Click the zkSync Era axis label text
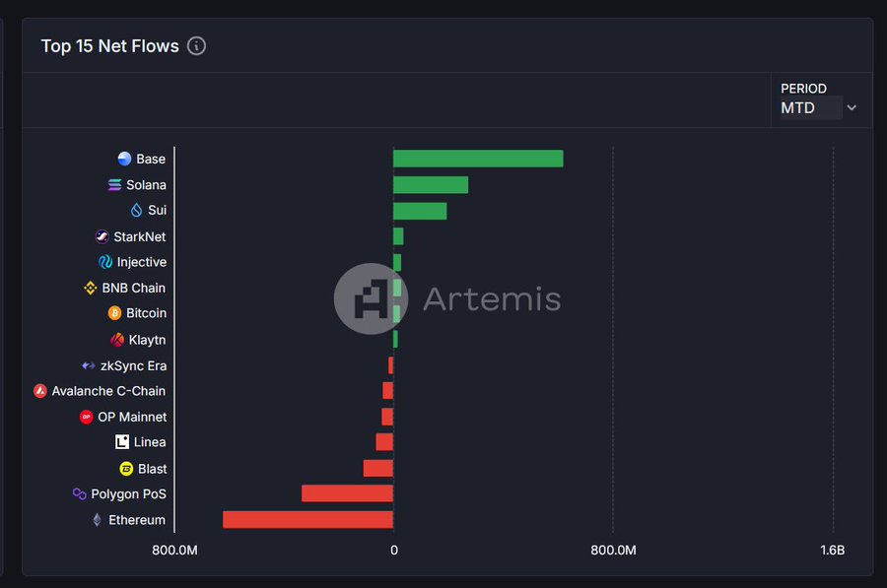This screenshot has height=588, width=887. click(133, 365)
